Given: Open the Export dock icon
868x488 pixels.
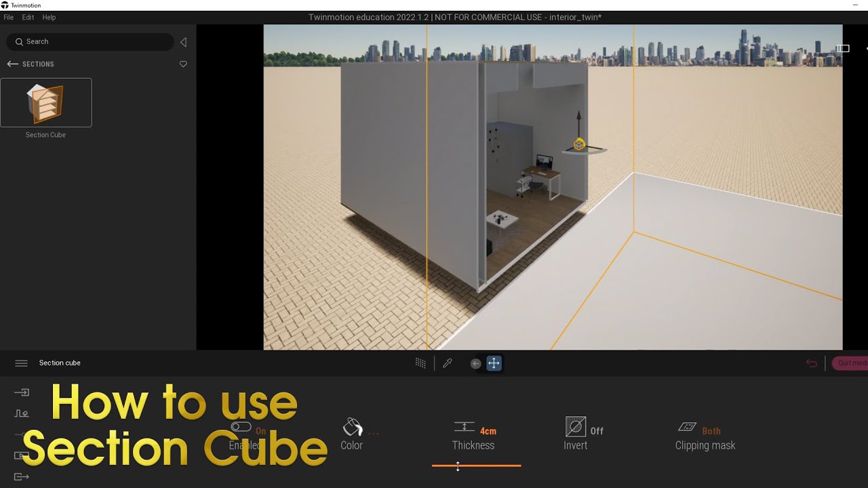Looking at the screenshot, I should pos(22,476).
